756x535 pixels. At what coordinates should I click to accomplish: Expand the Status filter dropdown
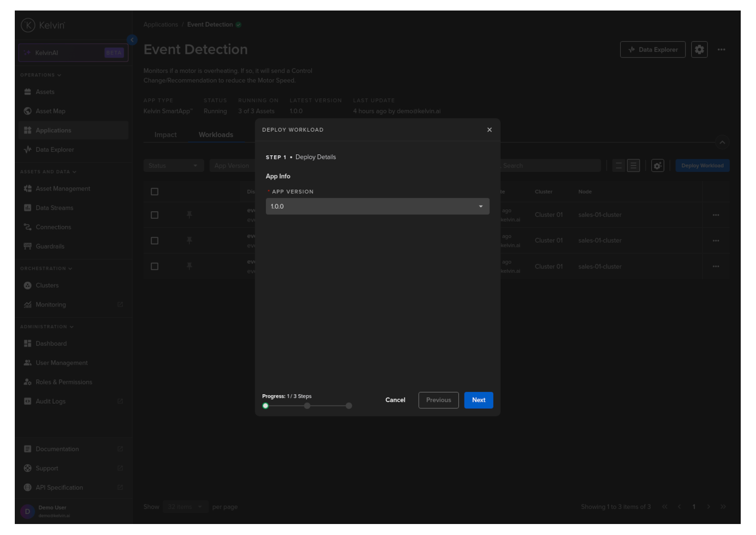coord(173,166)
